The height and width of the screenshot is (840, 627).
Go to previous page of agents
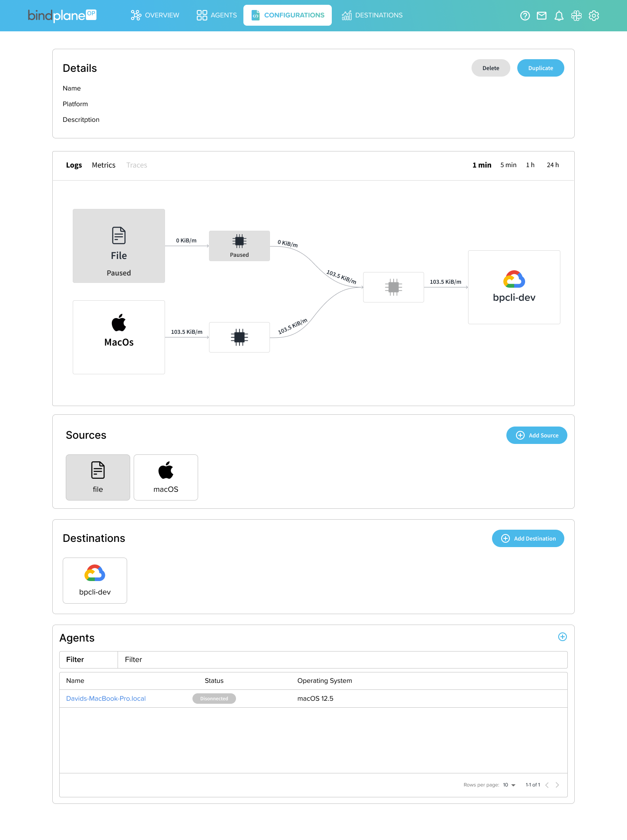pyautogui.click(x=547, y=785)
